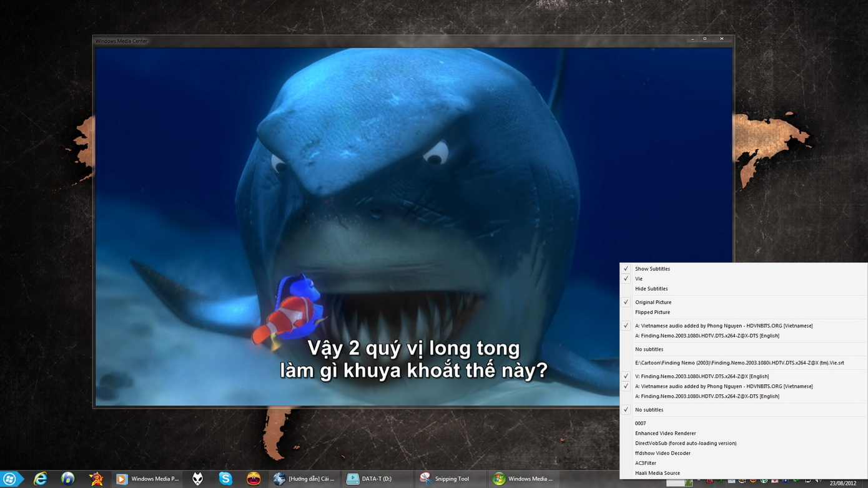Image resolution: width=868 pixels, height=488 pixels.
Task: Select the checked No subtitles entry
Action: (743, 409)
